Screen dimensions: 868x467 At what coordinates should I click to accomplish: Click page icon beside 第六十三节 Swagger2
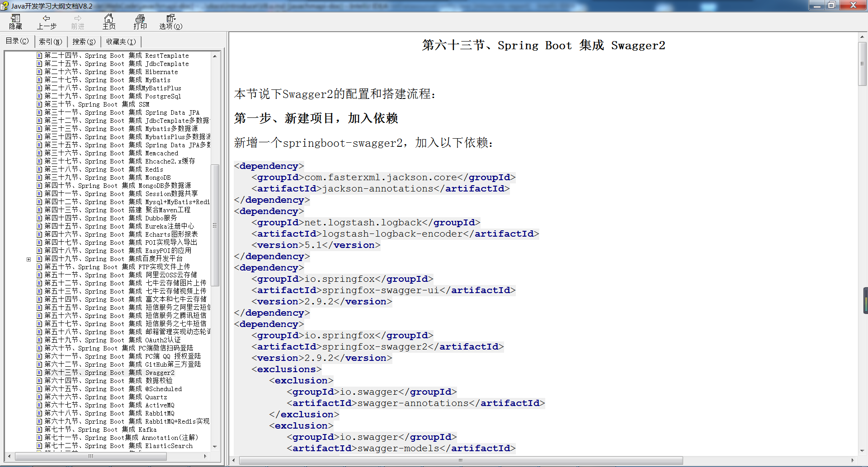coord(40,373)
